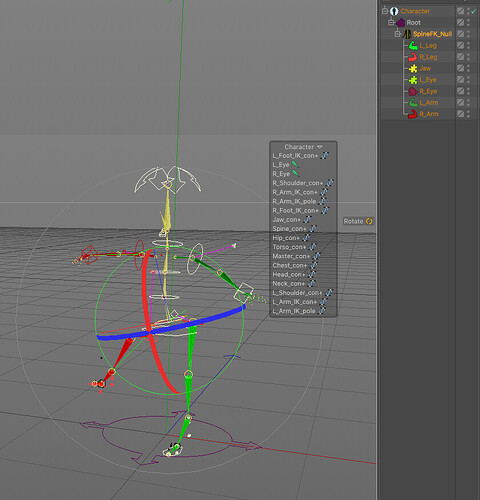The width and height of the screenshot is (480, 500).
Task: Select R_Foot_IK_con+ in the HUD list
Action: point(295,211)
